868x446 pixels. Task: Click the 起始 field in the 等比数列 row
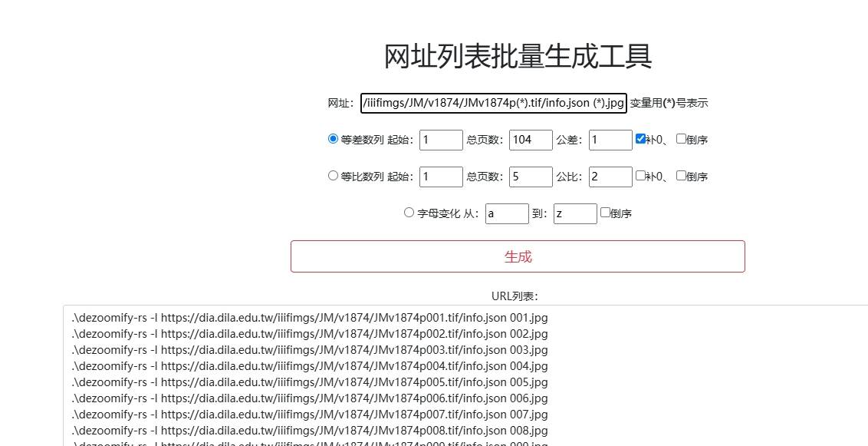pyautogui.click(x=441, y=177)
